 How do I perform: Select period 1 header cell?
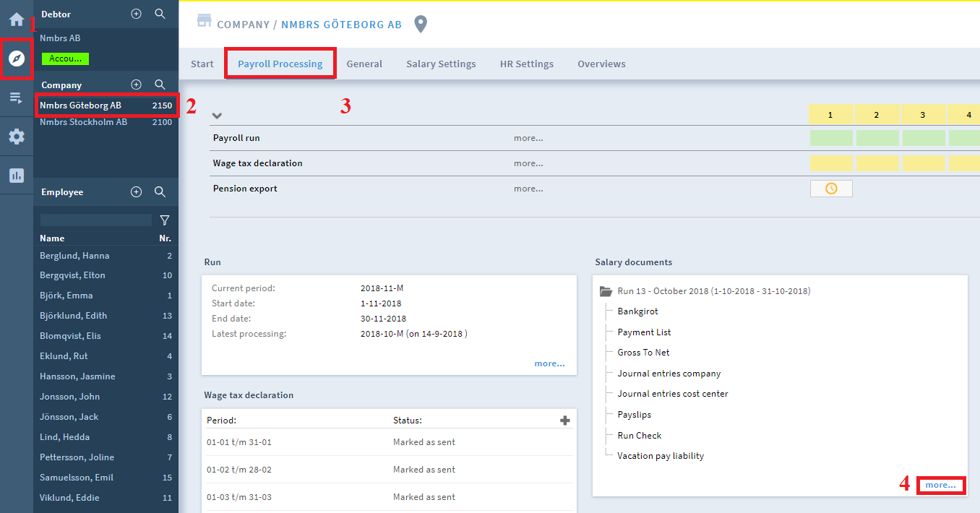(830, 114)
